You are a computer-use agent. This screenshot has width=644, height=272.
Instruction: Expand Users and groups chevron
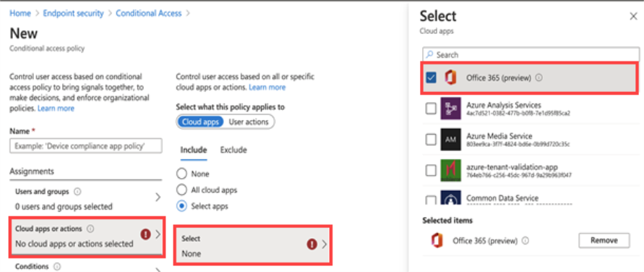point(158,197)
